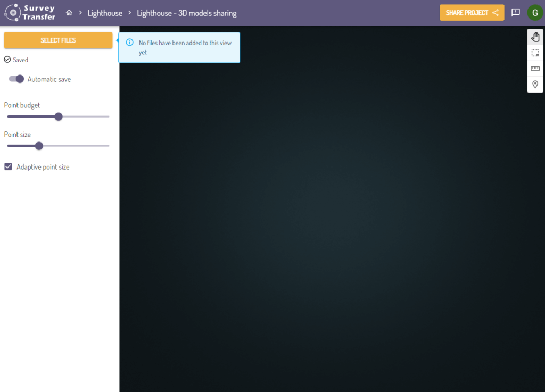Select the hand pan tool

535,37
